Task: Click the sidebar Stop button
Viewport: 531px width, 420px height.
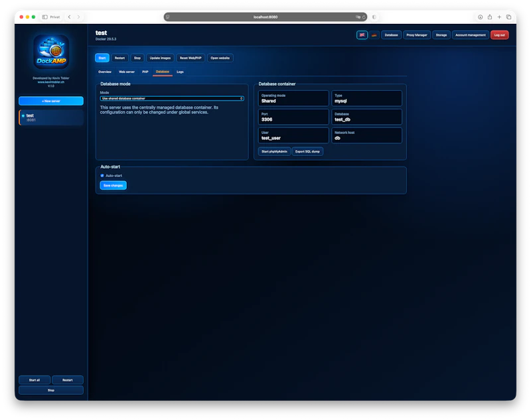Action: point(51,390)
